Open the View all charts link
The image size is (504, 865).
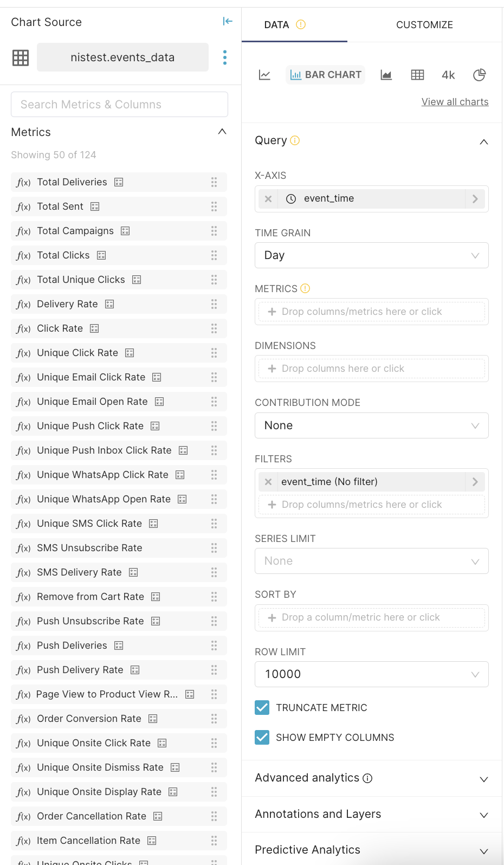click(x=455, y=102)
